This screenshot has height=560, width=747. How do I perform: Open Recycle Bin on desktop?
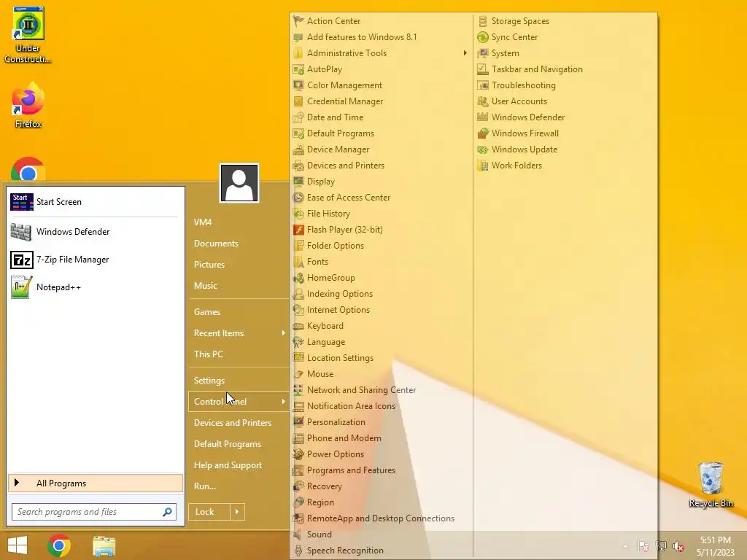711,484
